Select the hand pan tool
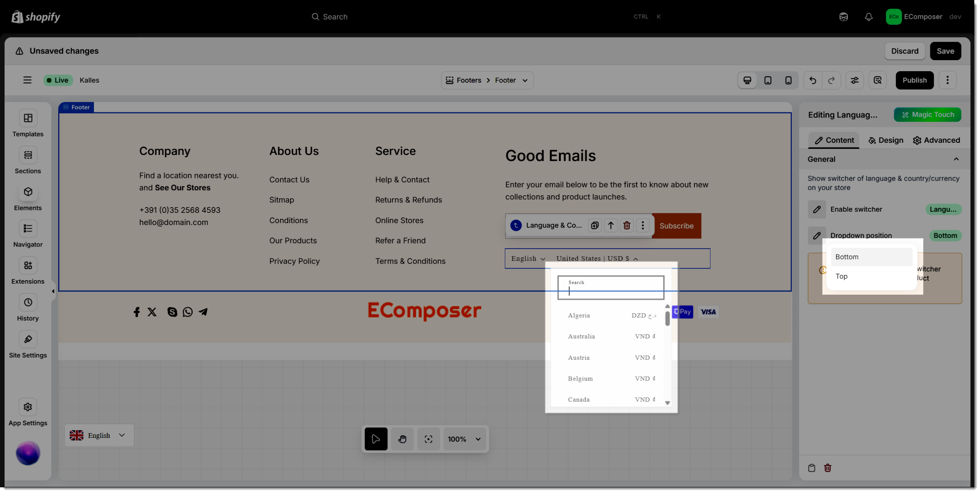Image resolution: width=980 pixels, height=493 pixels. point(402,439)
